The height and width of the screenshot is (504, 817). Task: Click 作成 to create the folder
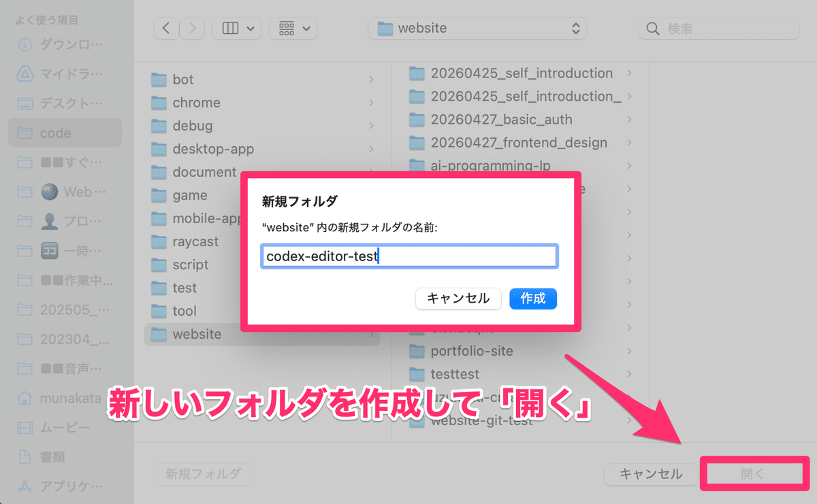[x=533, y=299]
